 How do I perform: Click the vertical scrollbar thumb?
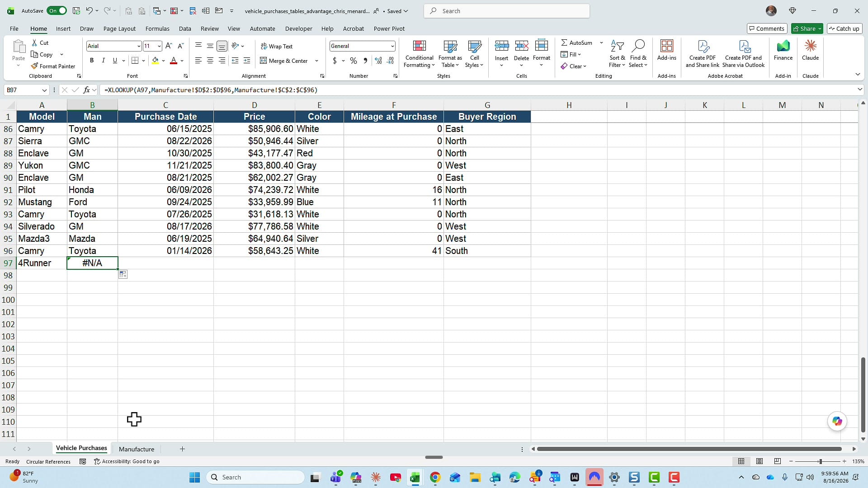(863, 395)
